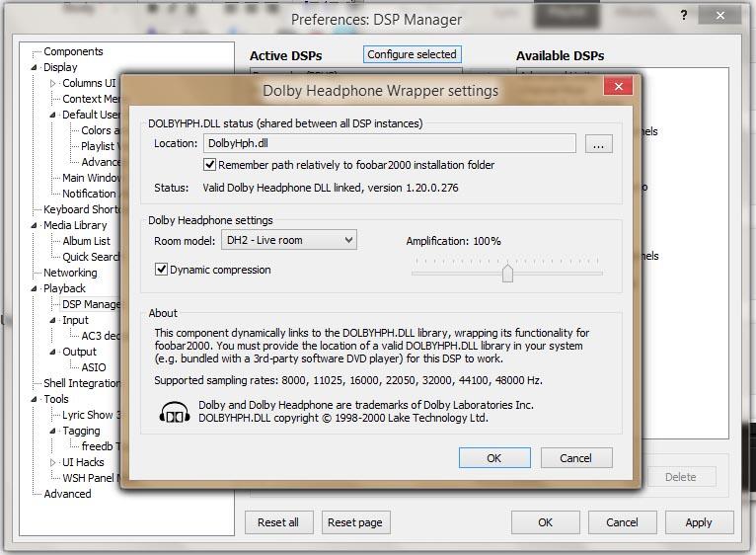Expand the Columns UI tree node
756x555 pixels.
coord(52,84)
